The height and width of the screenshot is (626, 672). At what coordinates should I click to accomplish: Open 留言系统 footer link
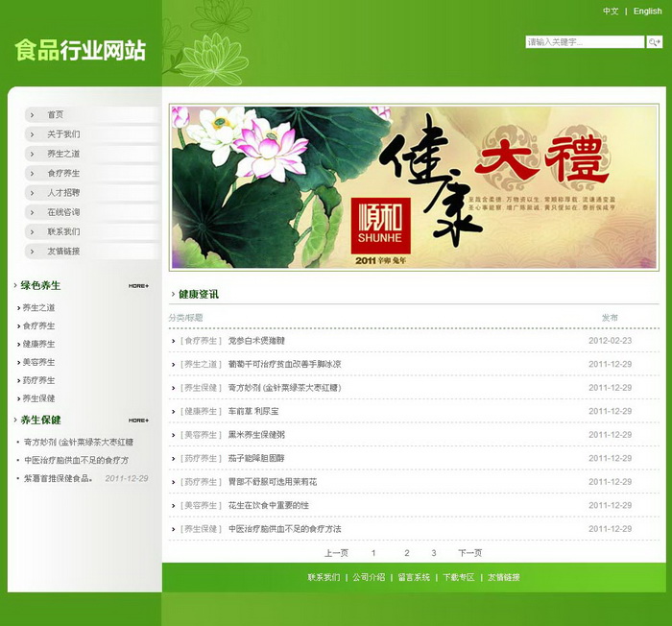[414, 578]
